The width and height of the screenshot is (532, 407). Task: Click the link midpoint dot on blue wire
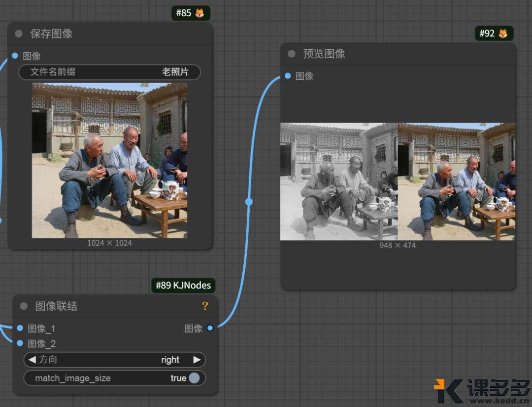249,202
